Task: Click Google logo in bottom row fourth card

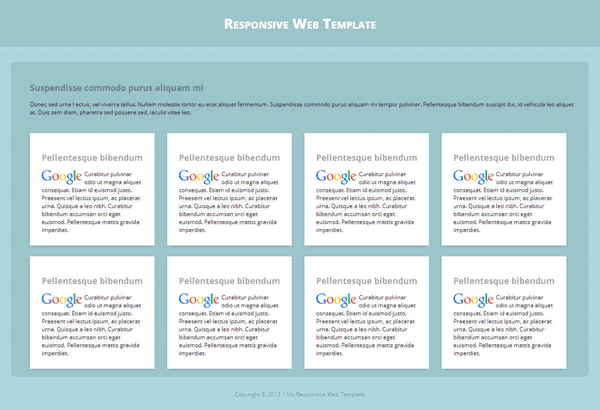Action: click(x=473, y=300)
